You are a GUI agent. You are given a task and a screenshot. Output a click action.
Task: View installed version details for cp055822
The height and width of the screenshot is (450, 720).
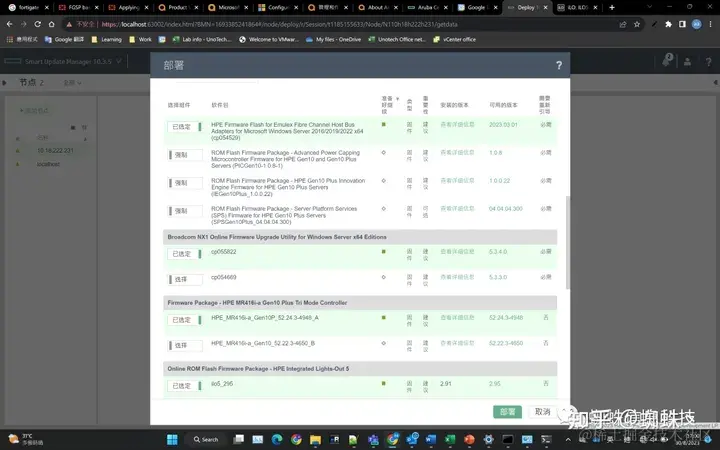[x=457, y=252]
